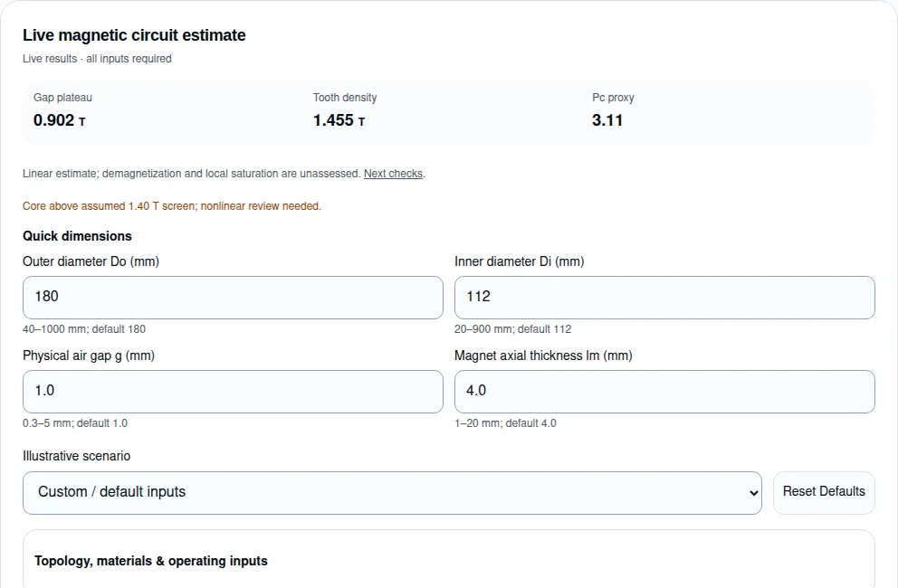
Task: Click the hint '20–900 mm; default 112'
Action: click(x=512, y=329)
